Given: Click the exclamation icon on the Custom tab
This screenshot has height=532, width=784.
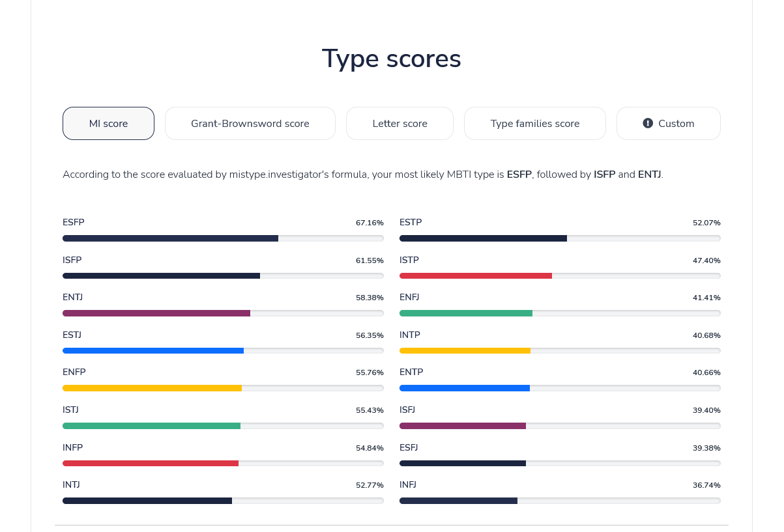Looking at the screenshot, I should [x=648, y=123].
